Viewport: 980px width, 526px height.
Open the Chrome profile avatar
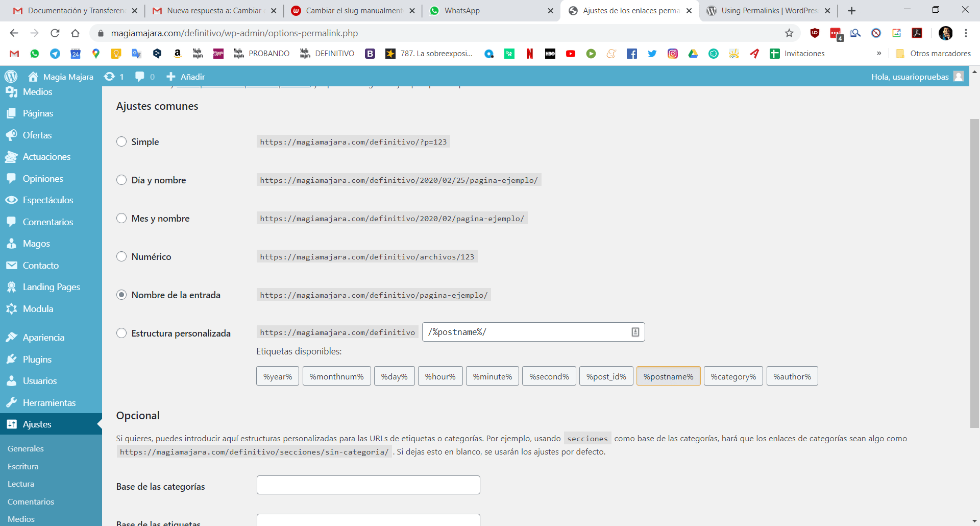(946, 33)
